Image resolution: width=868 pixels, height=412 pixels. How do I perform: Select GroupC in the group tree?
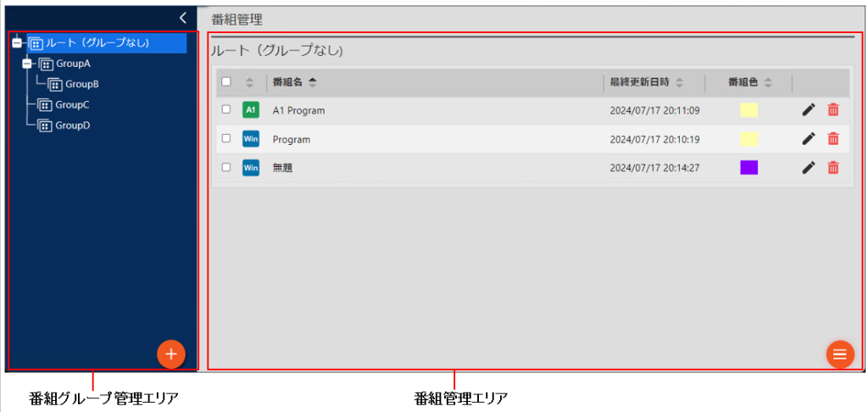point(73,104)
